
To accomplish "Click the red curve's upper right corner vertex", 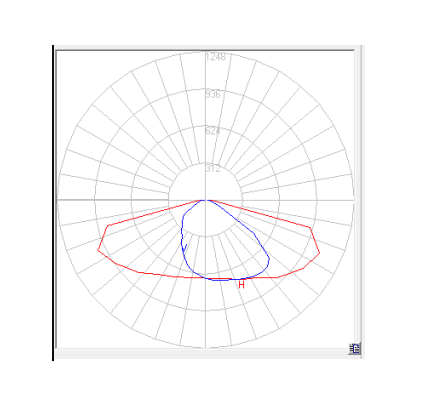I will tap(310, 227).
